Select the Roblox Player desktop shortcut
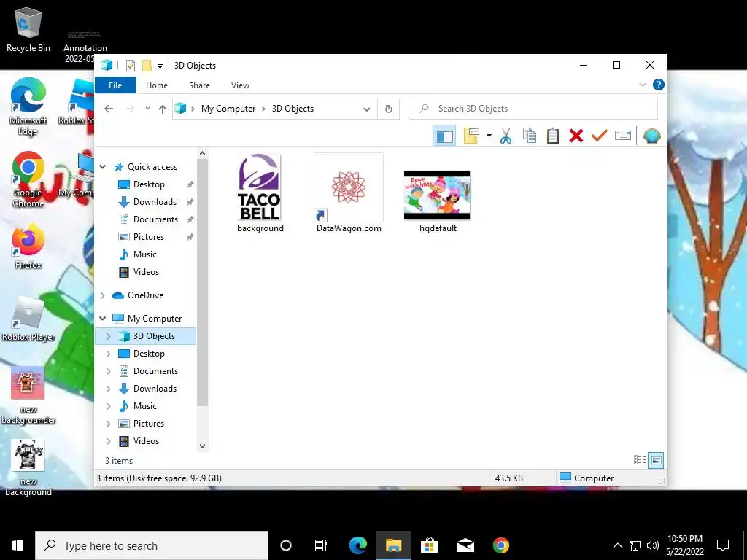 pyautogui.click(x=28, y=318)
